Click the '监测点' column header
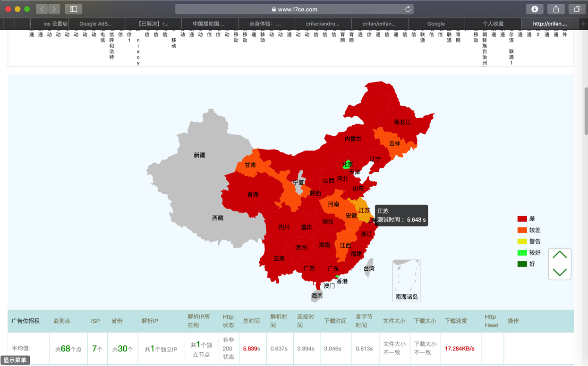Screen dimensions: 588x366 [x=62, y=321]
